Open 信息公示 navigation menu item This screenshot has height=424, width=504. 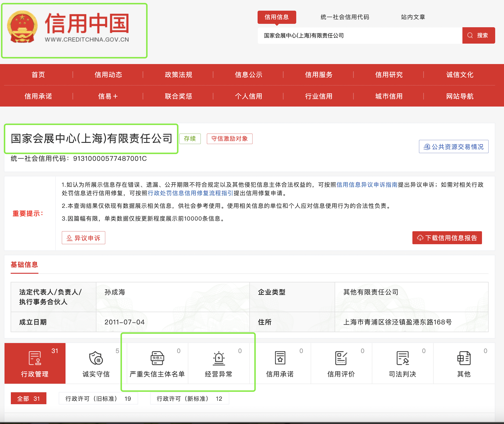pos(248,75)
